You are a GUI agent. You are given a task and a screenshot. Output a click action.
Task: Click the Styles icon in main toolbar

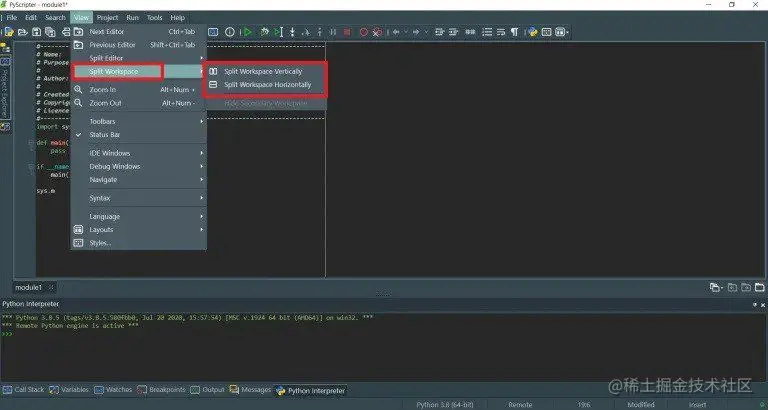coord(546,32)
